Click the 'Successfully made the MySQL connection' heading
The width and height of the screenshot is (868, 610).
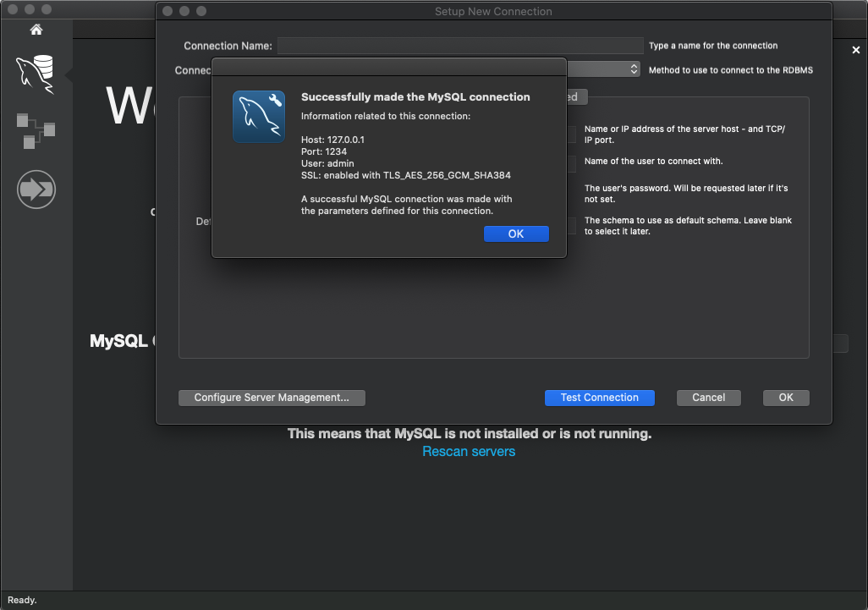pyautogui.click(x=415, y=96)
